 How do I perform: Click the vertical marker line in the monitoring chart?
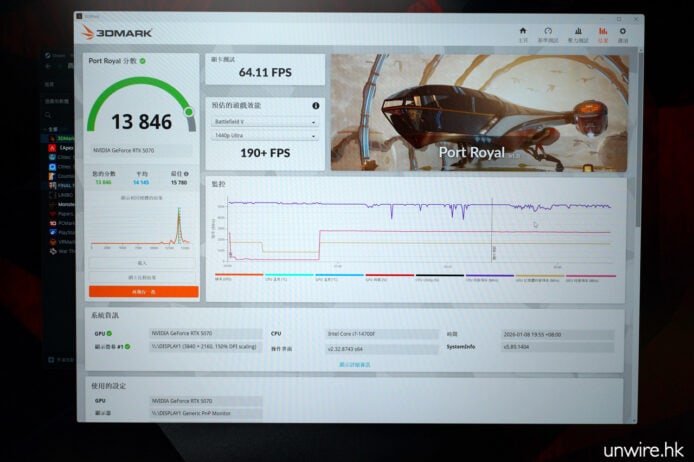tap(492, 230)
